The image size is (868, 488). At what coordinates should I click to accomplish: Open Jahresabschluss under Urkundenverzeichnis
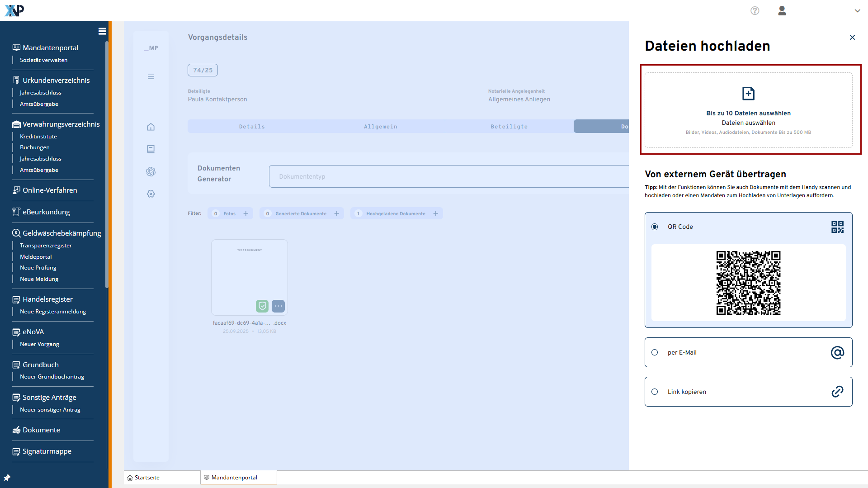41,93
